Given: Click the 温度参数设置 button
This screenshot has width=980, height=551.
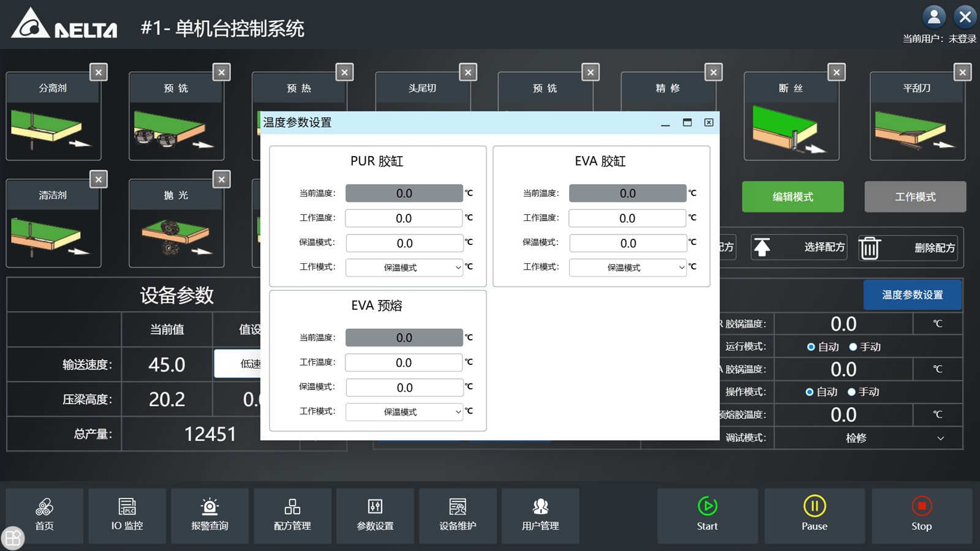Looking at the screenshot, I should [x=913, y=295].
